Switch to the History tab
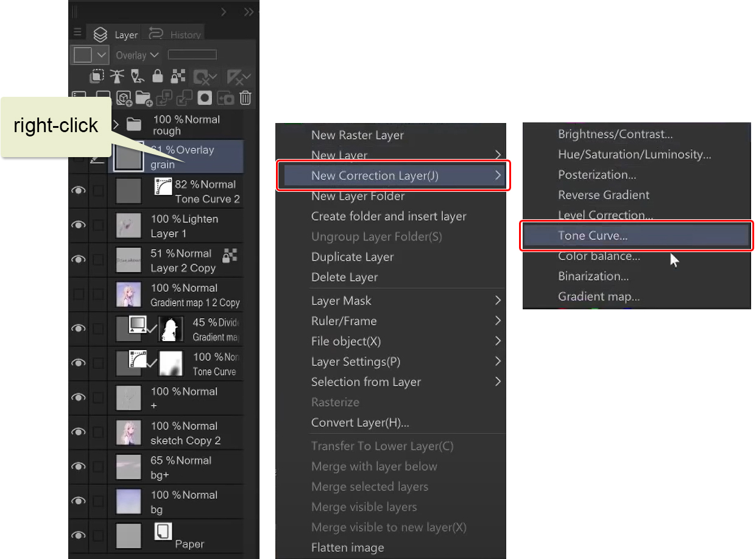756x559 pixels. [175, 35]
